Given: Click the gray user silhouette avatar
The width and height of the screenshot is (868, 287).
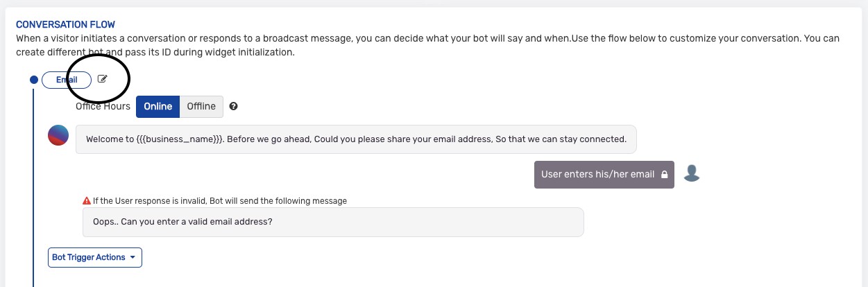Looking at the screenshot, I should (x=691, y=173).
